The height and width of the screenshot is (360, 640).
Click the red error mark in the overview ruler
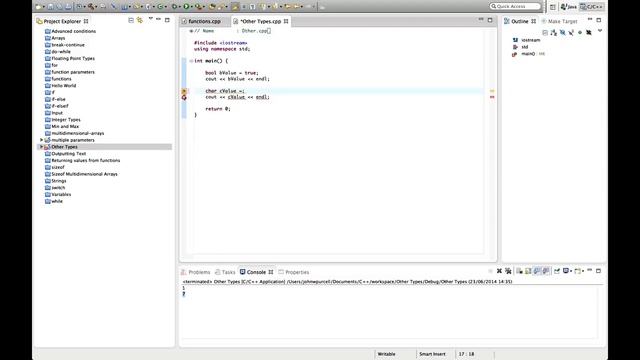[492, 97]
